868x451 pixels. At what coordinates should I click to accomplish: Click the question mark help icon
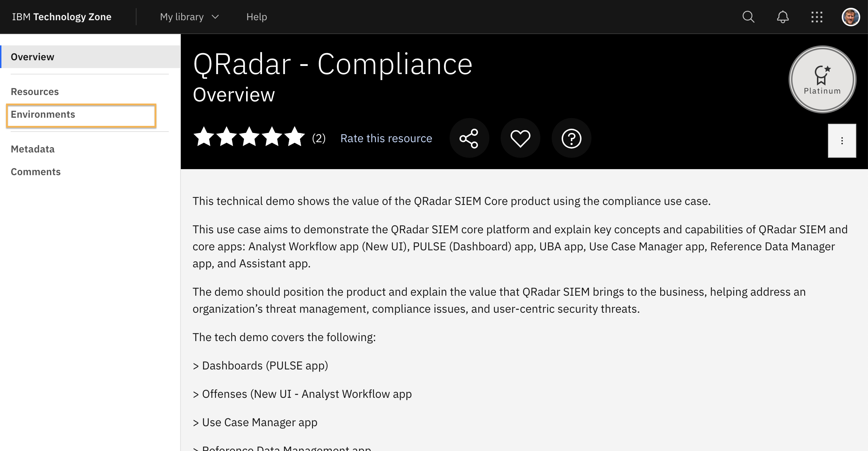click(x=571, y=138)
